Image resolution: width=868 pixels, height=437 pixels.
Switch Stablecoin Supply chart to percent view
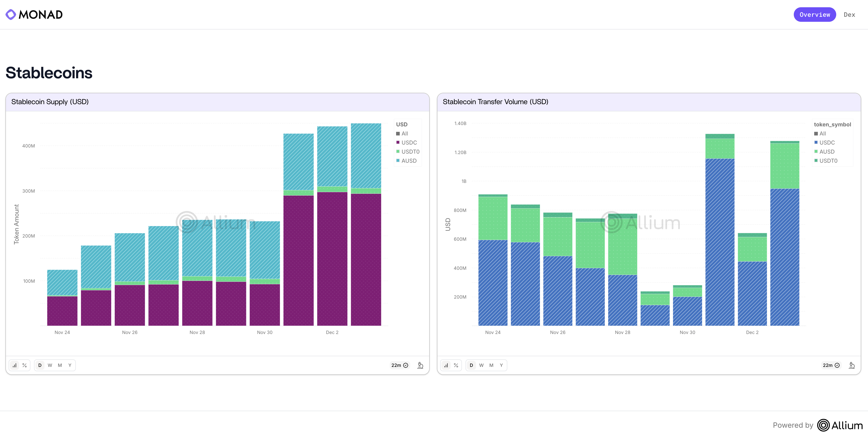click(25, 365)
